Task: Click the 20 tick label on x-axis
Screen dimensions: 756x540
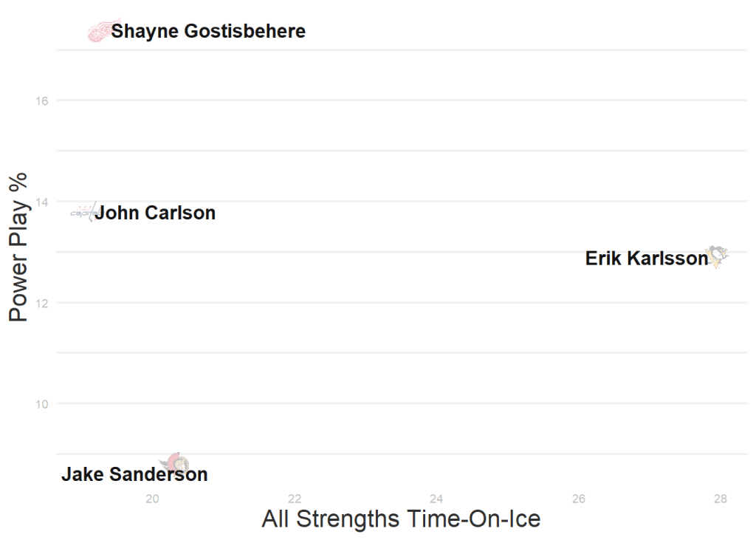Action: 153,499
